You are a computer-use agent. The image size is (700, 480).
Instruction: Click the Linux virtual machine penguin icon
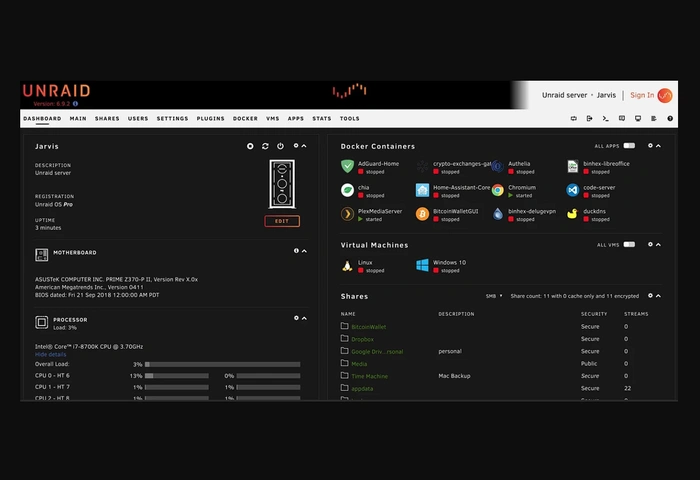[x=347, y=265]
